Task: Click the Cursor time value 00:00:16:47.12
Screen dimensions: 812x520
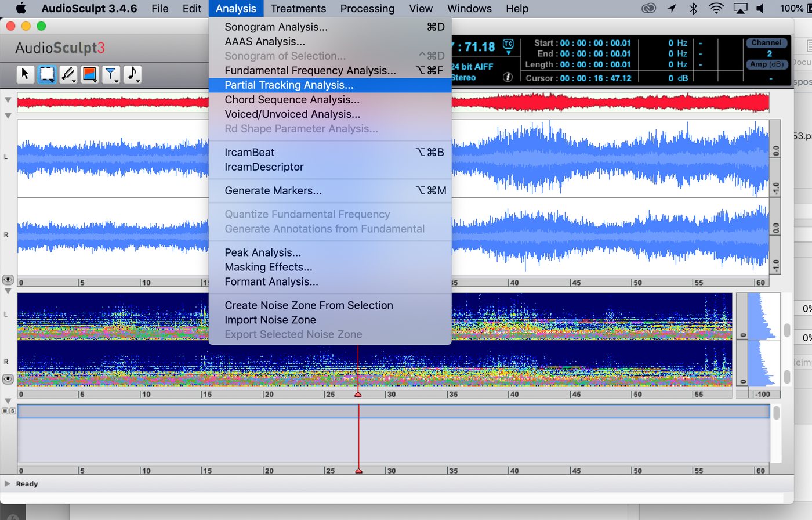Action: (596, 78)
